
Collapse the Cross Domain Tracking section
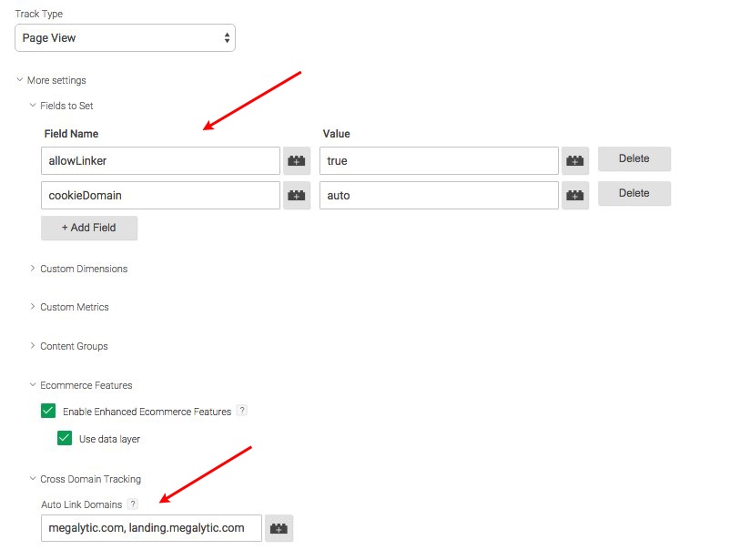click(86, 478)
